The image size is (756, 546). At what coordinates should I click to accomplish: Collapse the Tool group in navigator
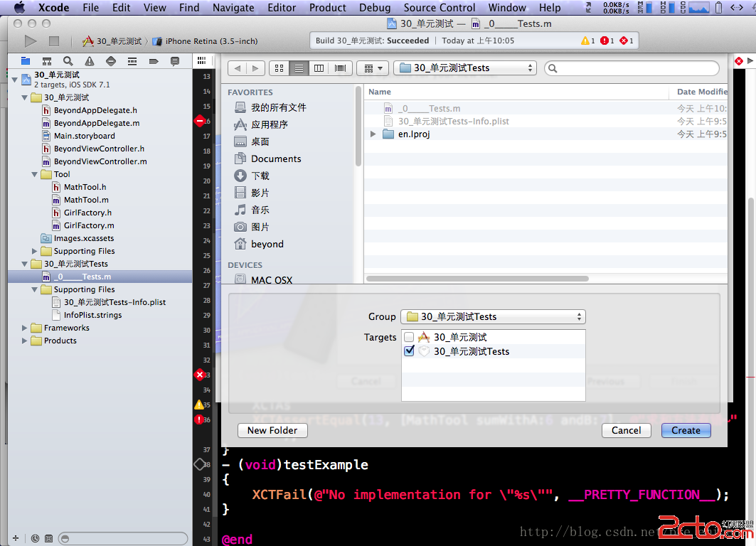pos(35,174)
